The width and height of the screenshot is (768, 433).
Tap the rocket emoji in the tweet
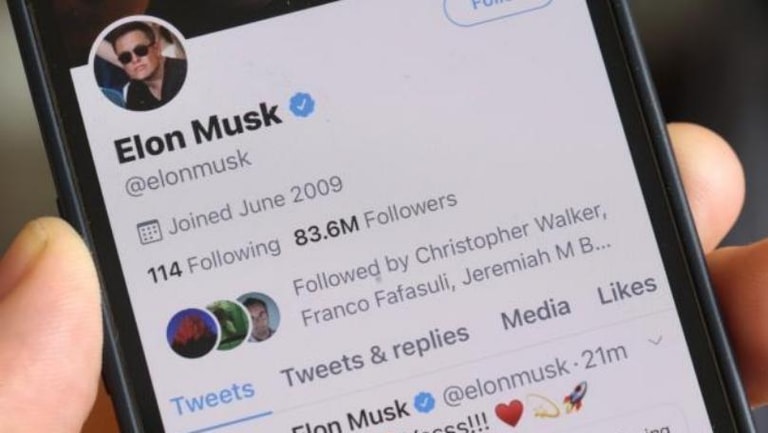pyautogui.click(x=575, y=396)
